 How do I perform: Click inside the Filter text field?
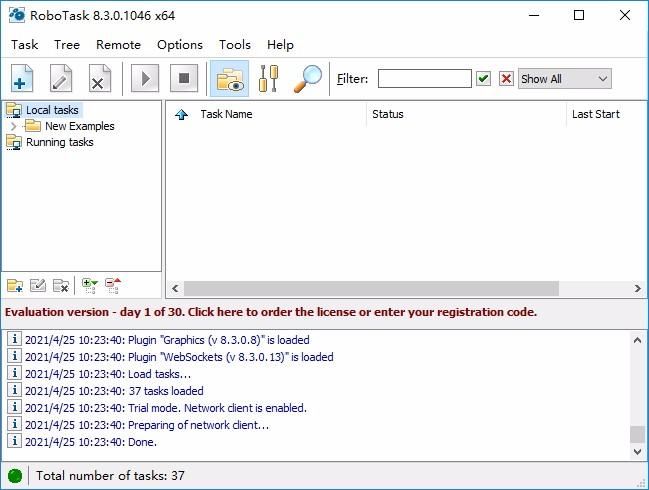(x=425, y=79)
